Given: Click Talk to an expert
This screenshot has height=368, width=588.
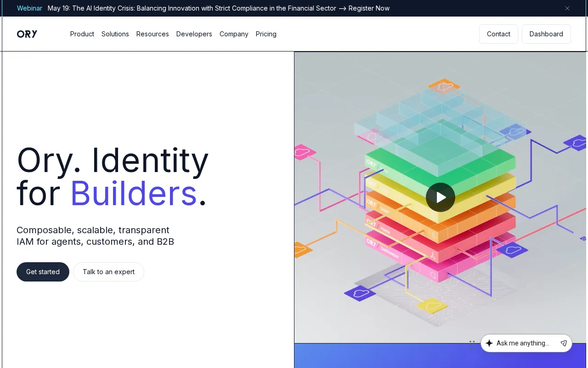Looking at the screenshot, I should click(108, 272).
